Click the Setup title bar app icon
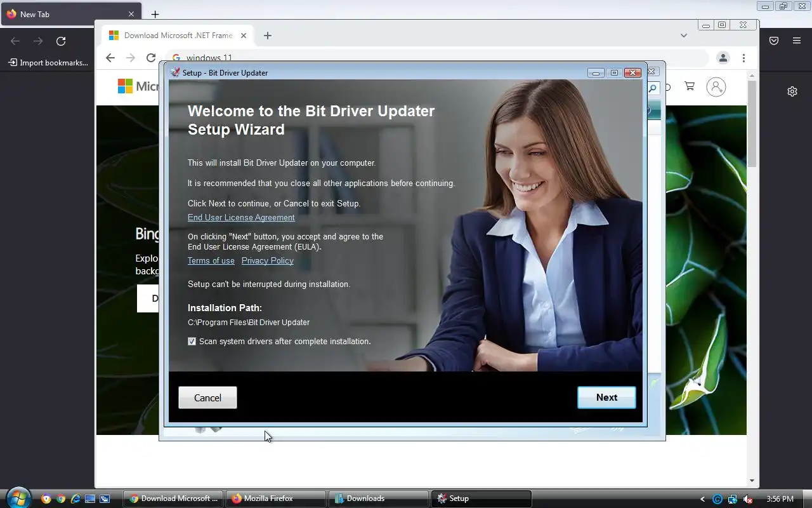Viewport: 812px width, 508px height. tap(175, 72)
